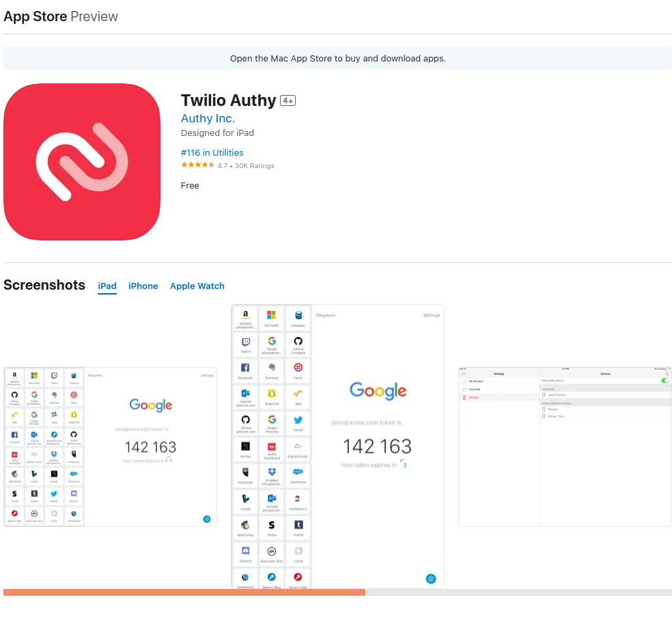Expand the iPhone 6 row chevron

[668, 409]
